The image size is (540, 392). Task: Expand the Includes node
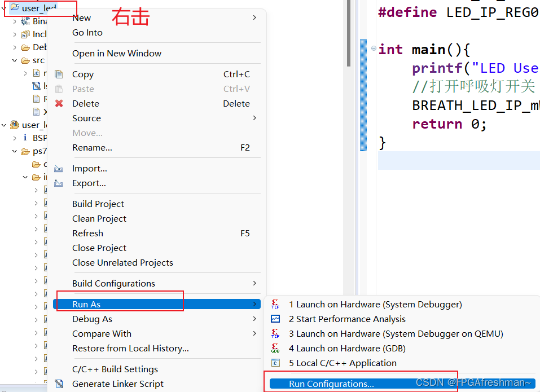pyautogui.click(x=15, y=34)
